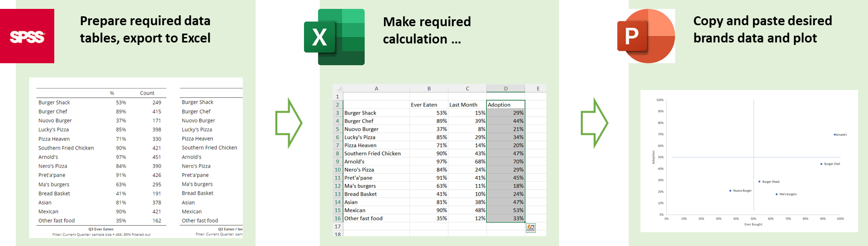
Task: Click Excel cell B13 showing 41%
Action: [x=429, y=194]
